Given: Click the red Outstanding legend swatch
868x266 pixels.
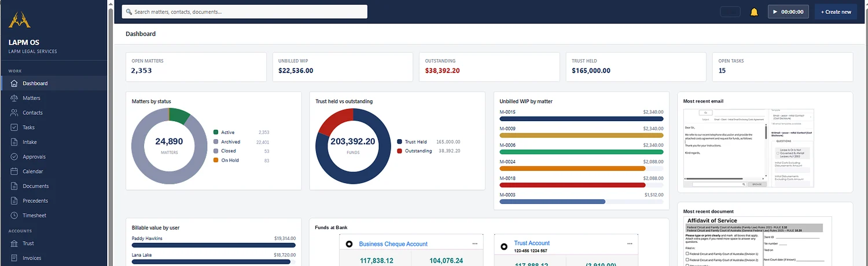Looking at the screenshot, I should click(400, 151).
